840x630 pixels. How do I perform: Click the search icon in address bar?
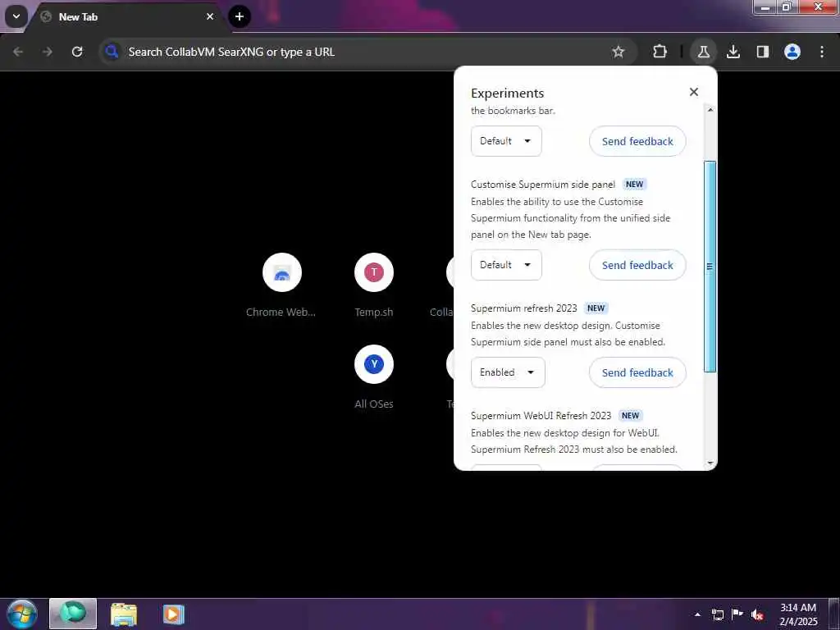(x=112, y=52)
